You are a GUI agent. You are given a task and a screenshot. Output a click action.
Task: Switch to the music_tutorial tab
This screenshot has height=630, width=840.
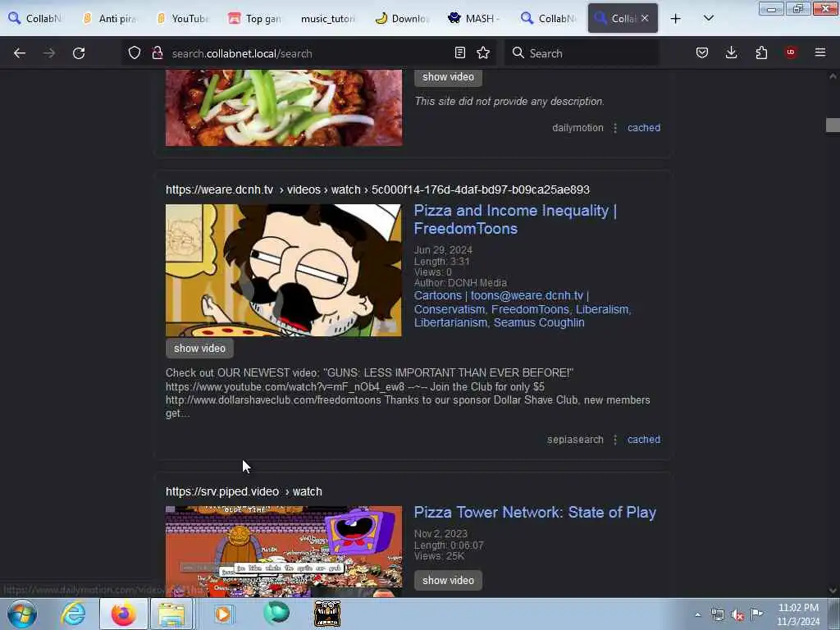coord(328,18)
